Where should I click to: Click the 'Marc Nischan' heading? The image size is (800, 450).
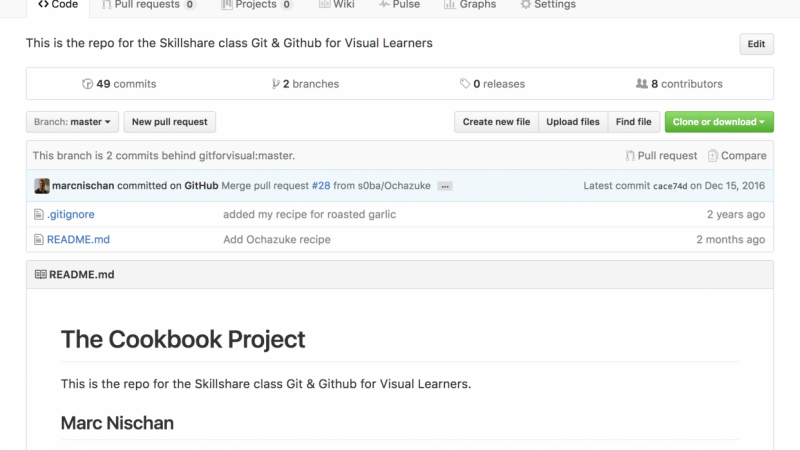pos(117,423)
